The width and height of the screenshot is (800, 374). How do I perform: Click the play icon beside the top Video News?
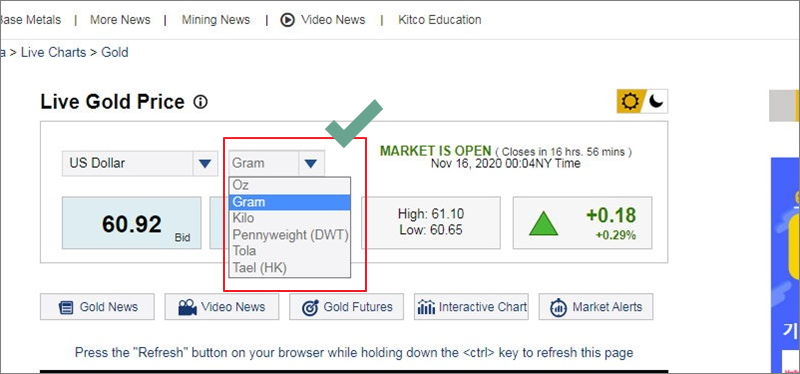(288, 20)
